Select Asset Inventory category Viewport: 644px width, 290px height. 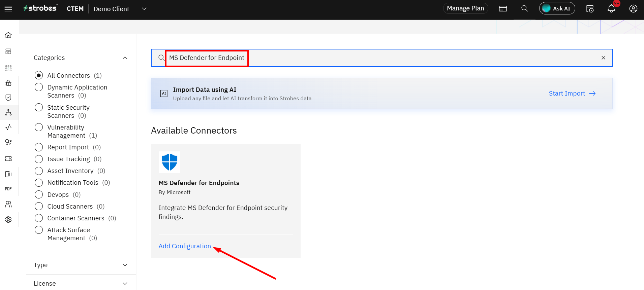[39, 171]
